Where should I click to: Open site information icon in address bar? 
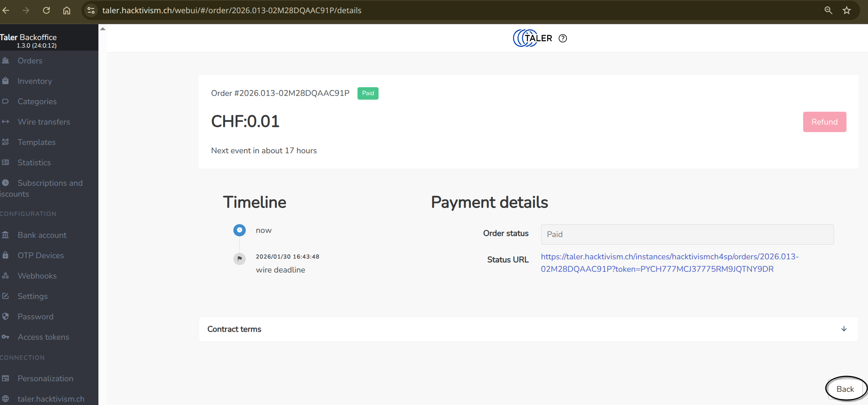click(x=91, y=10)
